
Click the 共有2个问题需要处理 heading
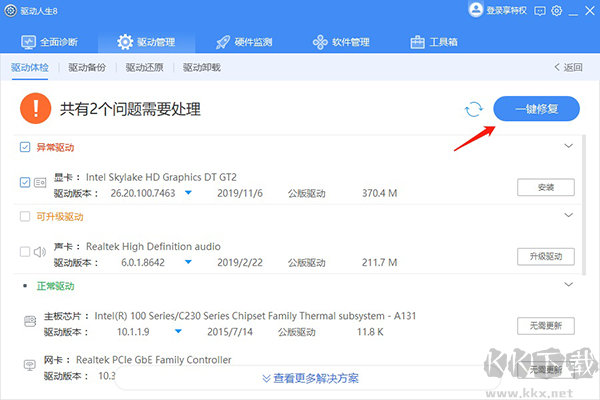130,109
